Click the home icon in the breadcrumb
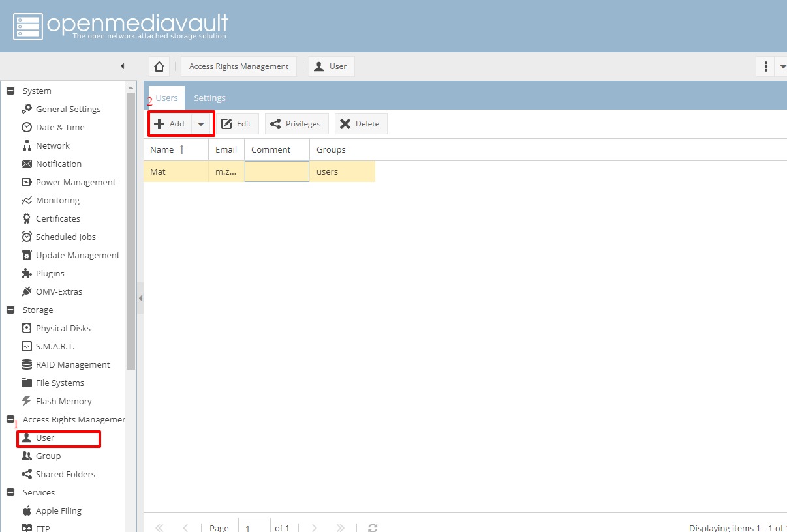 pos(159,66)
